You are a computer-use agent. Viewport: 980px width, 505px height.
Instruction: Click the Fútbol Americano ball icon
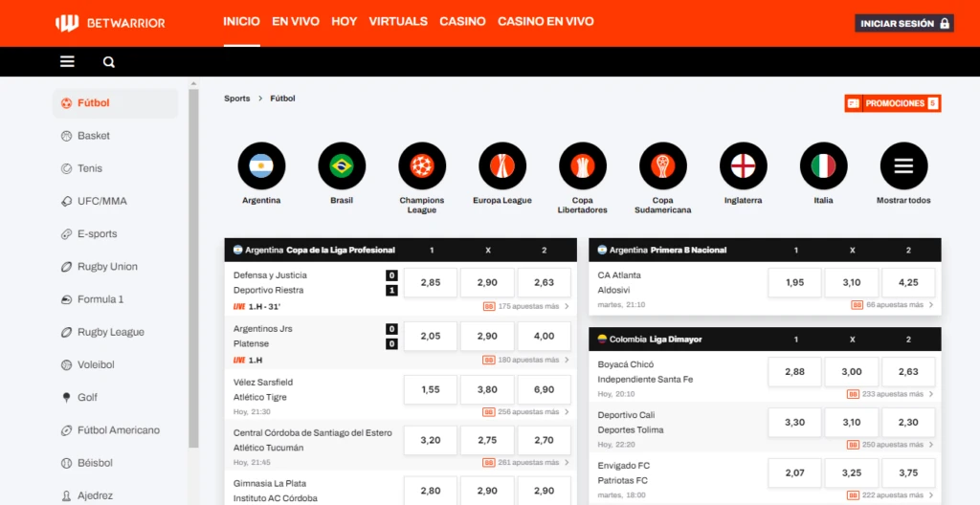pyautogui.click(x=66, y=430)
